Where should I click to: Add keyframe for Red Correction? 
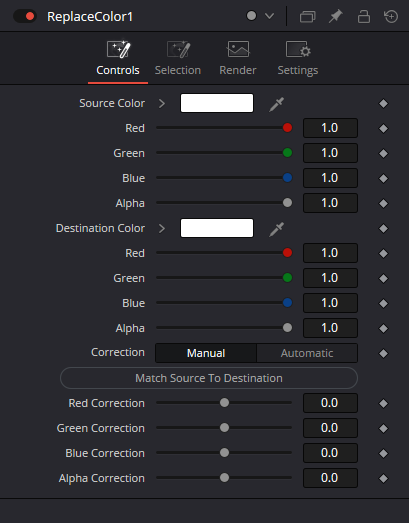pyautogui.click(x=383, y=404)
